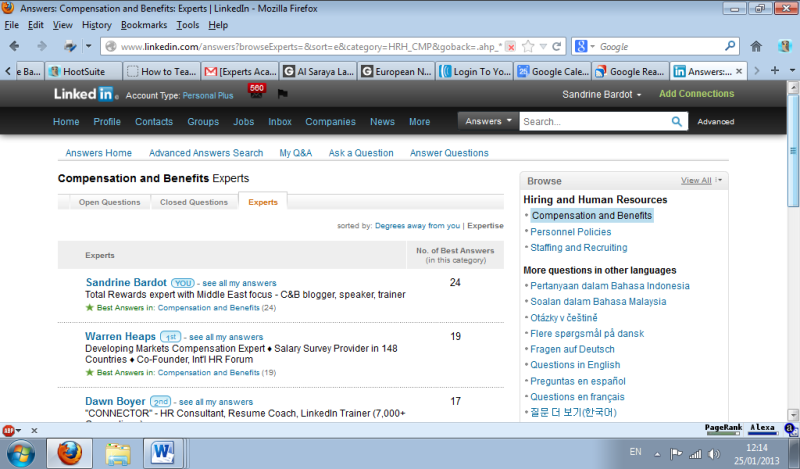The height and width of the screenshot is (469, 800).
Task: Open Warren Heaps profile link
Action: coord(120,336)
